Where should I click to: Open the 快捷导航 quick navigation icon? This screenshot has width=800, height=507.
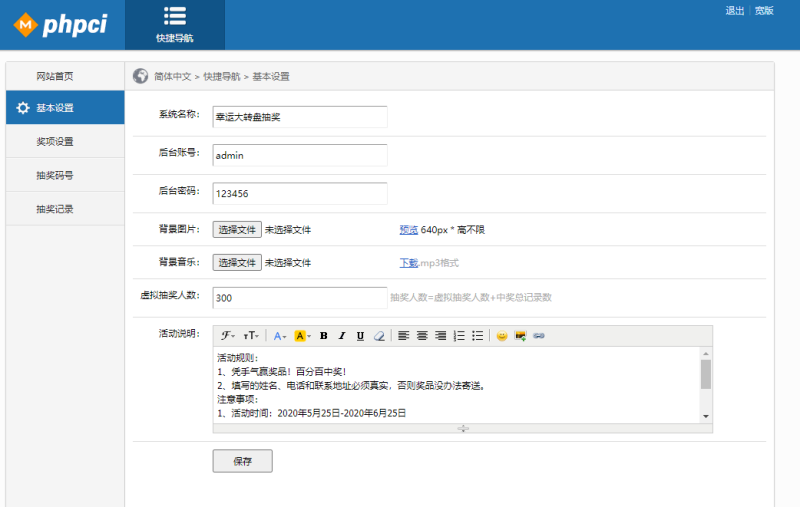tap(174, 24)
